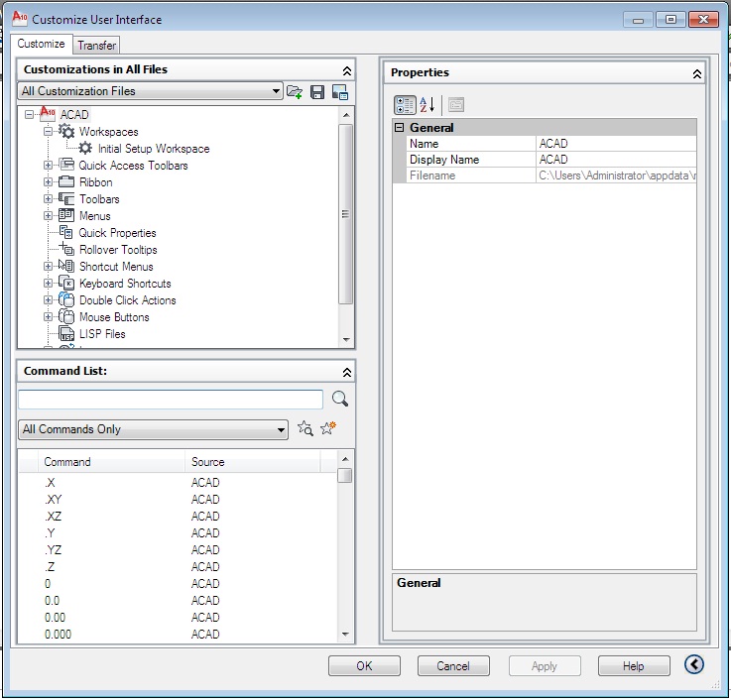The image size is (731, 700).
Task: Collapse the Workspaces tree node
Action: click(48, 132)
